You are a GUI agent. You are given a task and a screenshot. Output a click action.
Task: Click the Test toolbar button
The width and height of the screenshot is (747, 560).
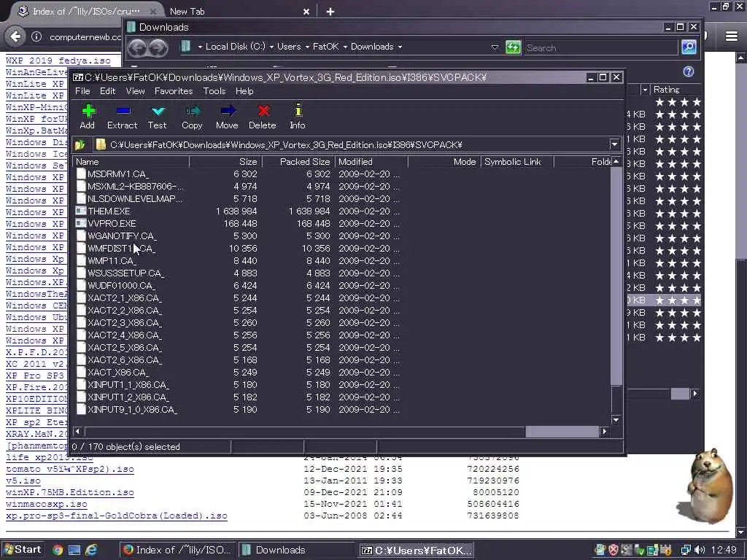point(158,117)
